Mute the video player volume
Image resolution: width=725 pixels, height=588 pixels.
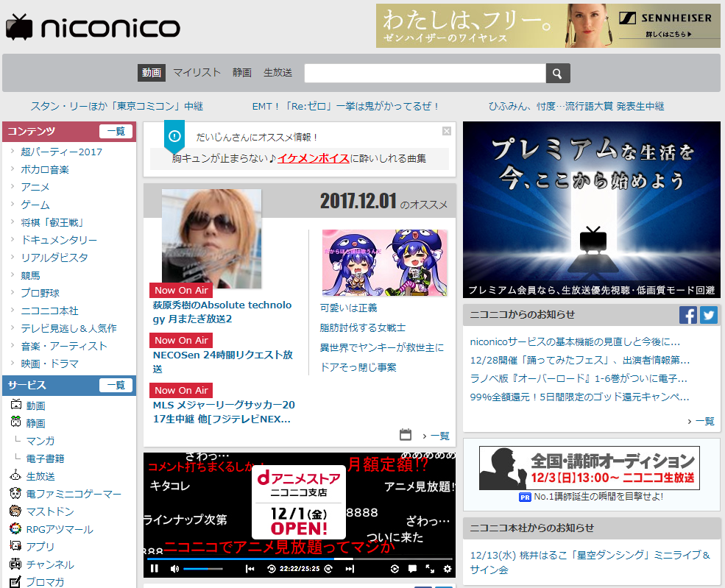point(174,569)
